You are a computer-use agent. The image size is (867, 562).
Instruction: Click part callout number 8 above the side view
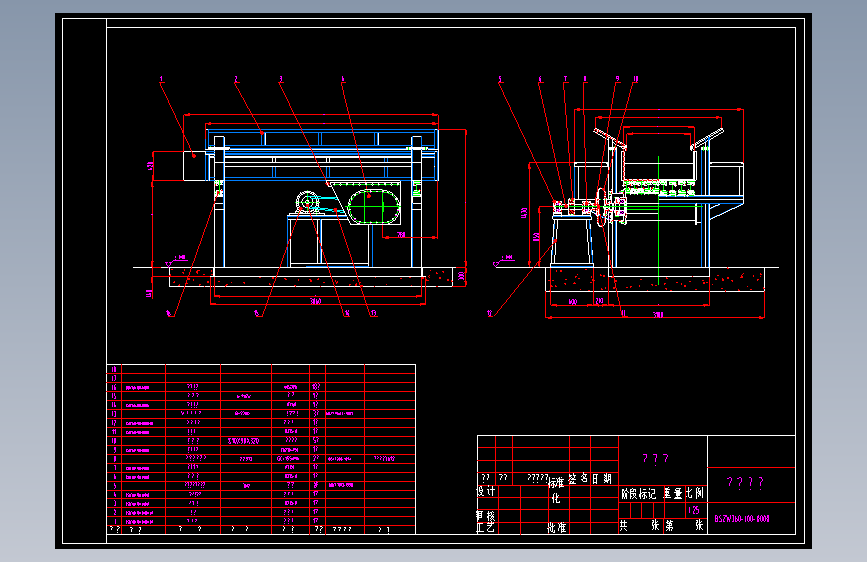pos(585,79)
